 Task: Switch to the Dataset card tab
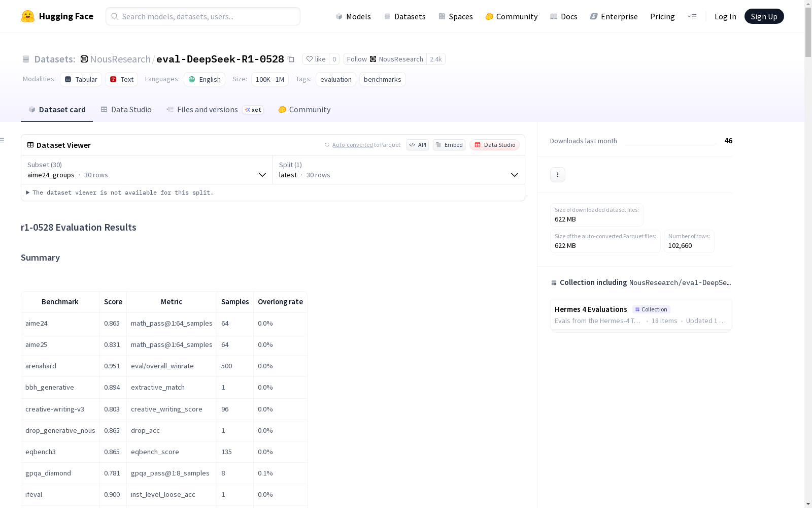point(57,110)
